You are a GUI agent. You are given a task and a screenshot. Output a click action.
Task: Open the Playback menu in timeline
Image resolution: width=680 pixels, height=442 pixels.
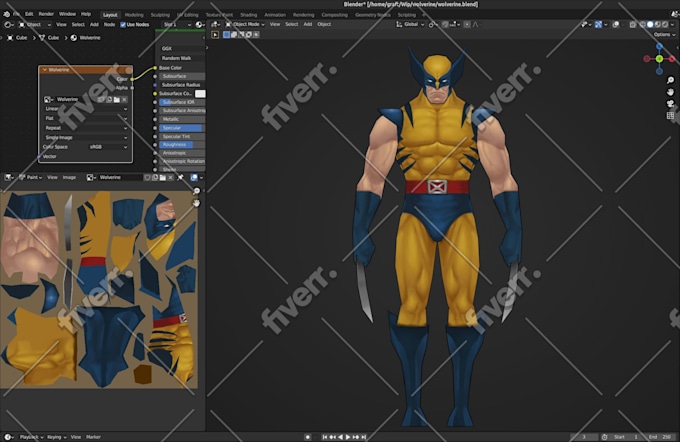coord(32,437)
